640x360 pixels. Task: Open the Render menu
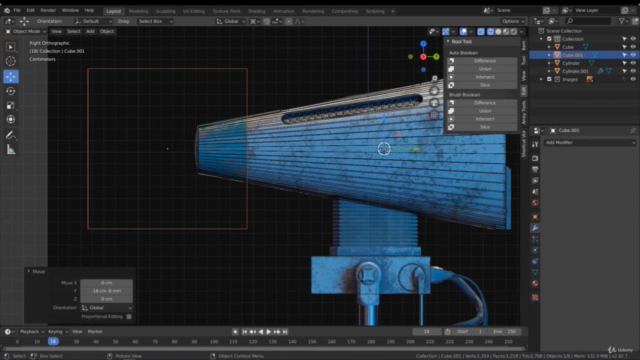[48, 10]
